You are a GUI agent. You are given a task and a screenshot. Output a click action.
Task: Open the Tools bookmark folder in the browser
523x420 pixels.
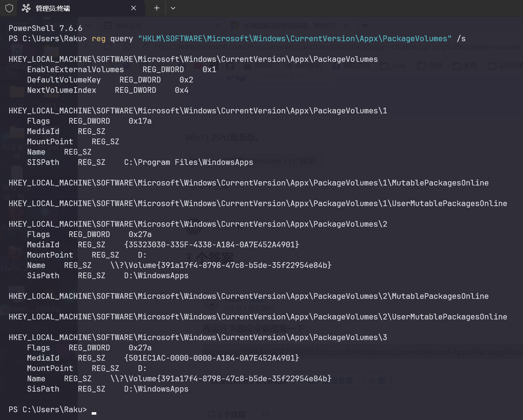[x=393, y=66]
